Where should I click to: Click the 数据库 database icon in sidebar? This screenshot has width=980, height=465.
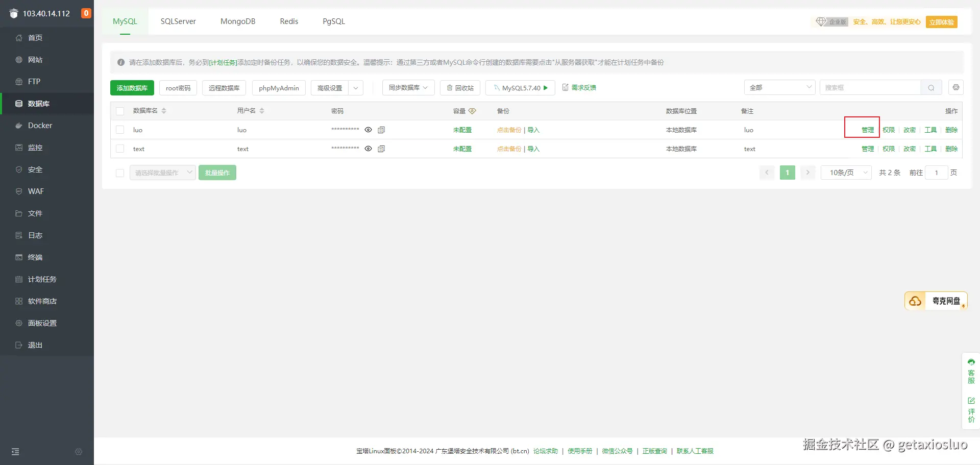(19, 104)
